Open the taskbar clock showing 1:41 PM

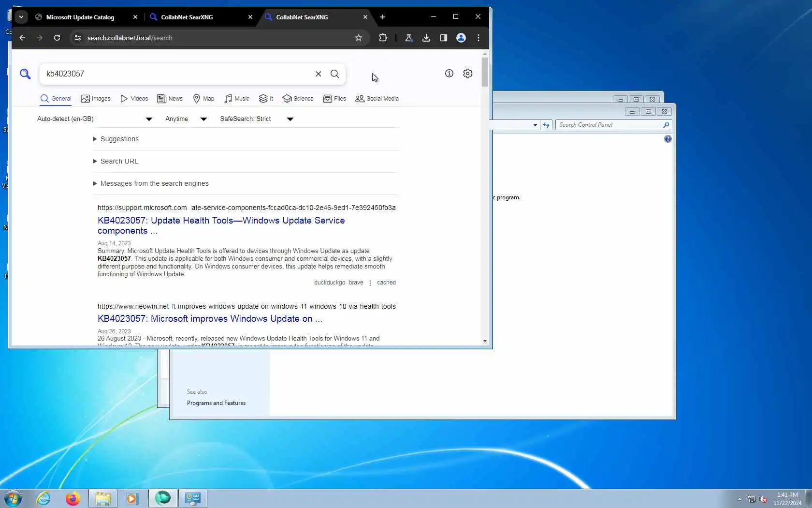[x=787, y=499]
